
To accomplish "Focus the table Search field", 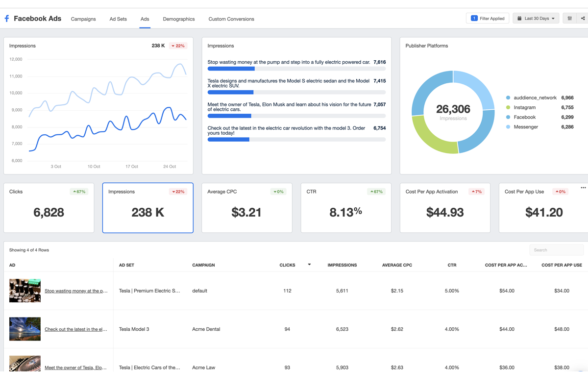I will pyautogui.click(x=557, y=250).
